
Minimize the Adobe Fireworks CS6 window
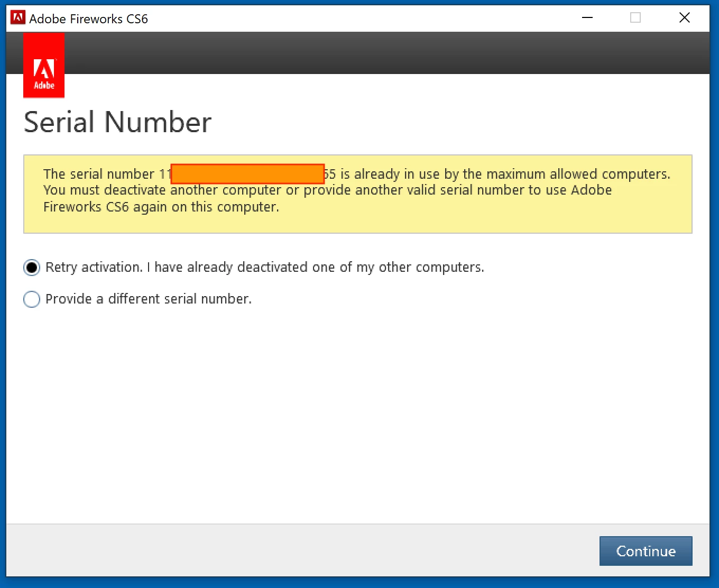tap(587, 18)
